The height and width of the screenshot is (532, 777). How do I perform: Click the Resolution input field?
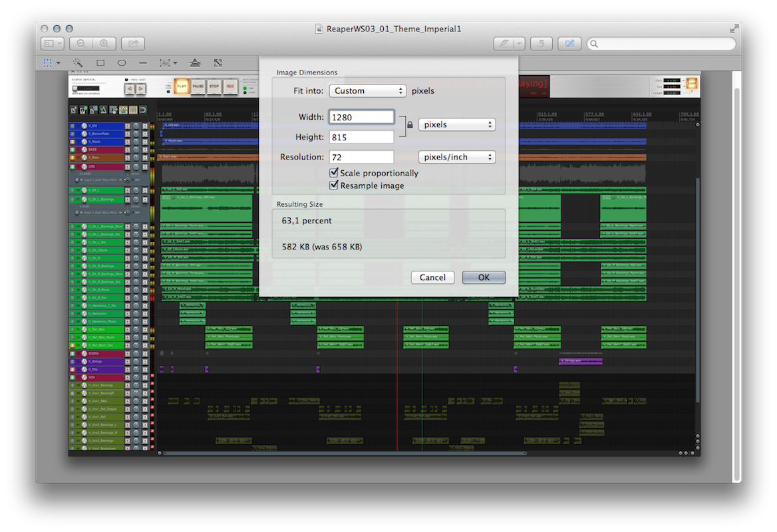[362, 157]
